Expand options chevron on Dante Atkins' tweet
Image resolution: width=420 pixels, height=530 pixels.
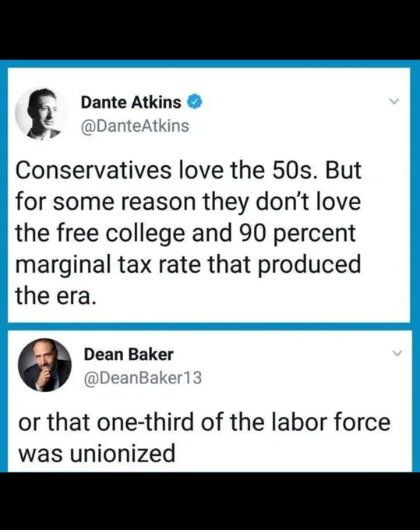point(394,101)
